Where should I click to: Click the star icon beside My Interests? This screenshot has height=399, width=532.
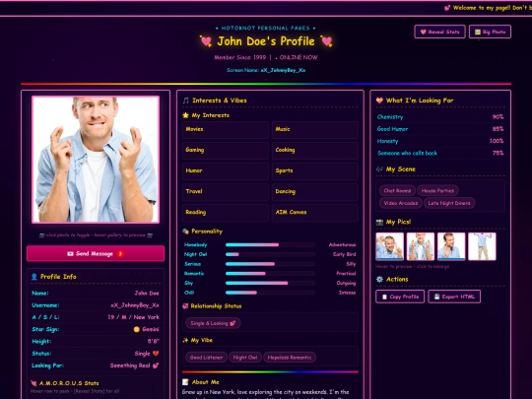(x=185, y=115)
